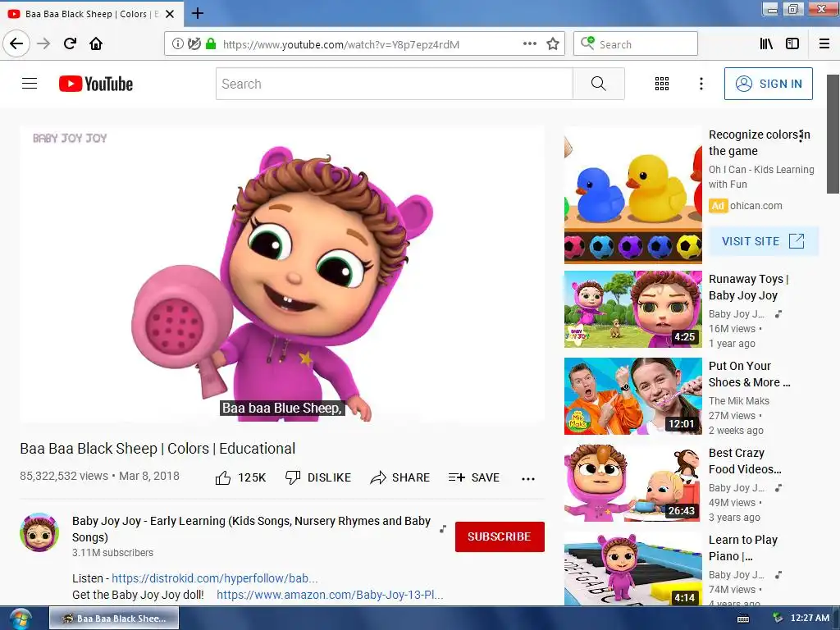The width and height of the screenshot is (840, 630).
Task: Click the browser forward arrow
Action: 43,43
